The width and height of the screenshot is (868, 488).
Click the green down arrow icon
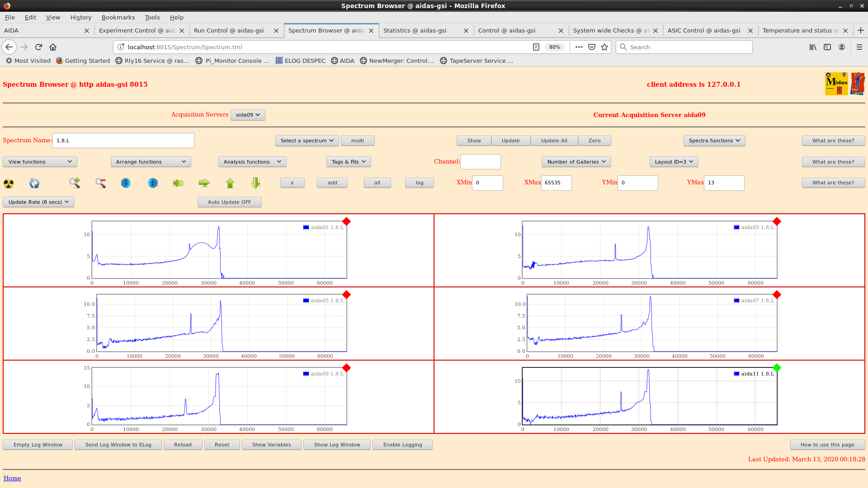point(256,183)
